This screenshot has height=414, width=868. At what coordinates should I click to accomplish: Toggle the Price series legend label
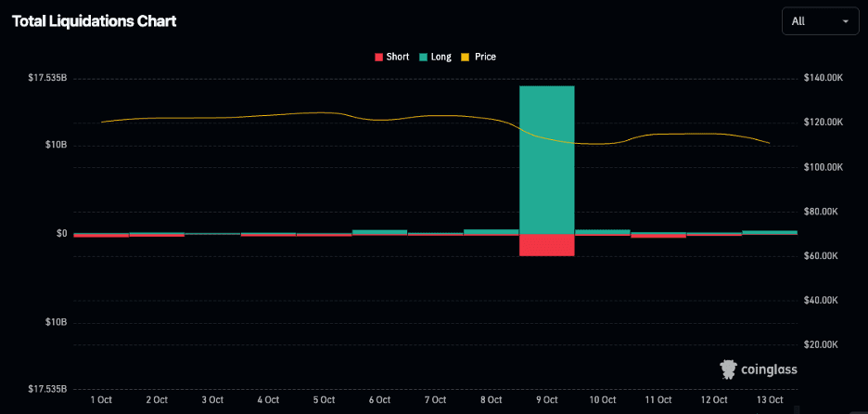(485, 57)
